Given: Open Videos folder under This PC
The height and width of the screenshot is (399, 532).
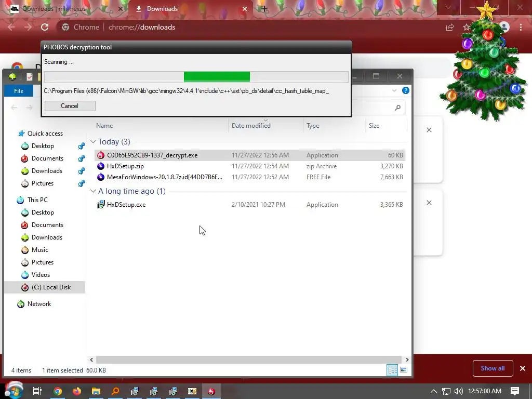Looking at the screenshot, I should click(41, 275).
